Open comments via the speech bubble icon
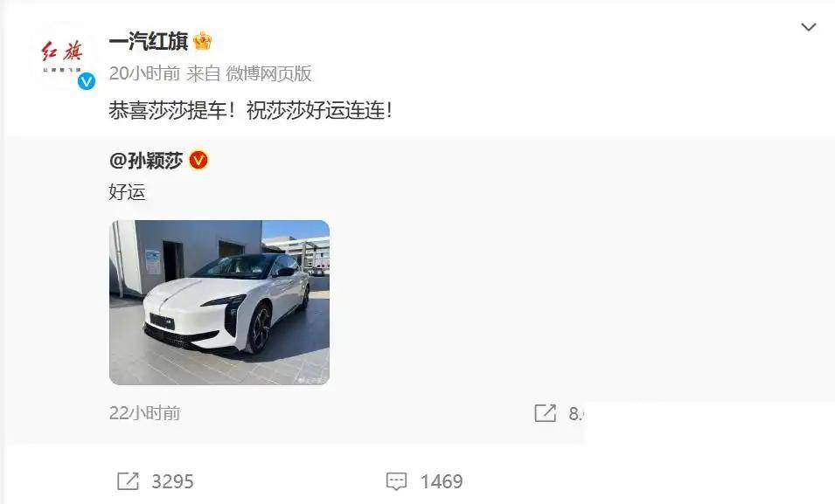This screenshot has width=835, height=504. click(x=396, y=481)
